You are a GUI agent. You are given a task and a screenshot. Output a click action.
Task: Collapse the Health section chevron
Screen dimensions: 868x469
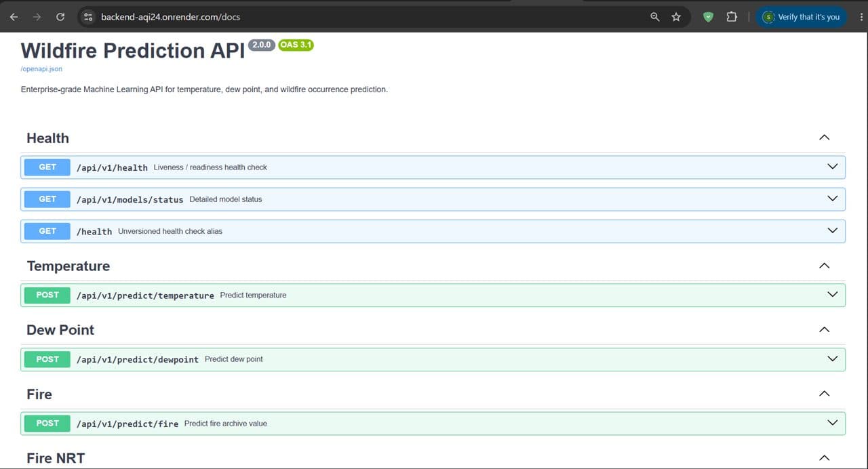(825, 138)
